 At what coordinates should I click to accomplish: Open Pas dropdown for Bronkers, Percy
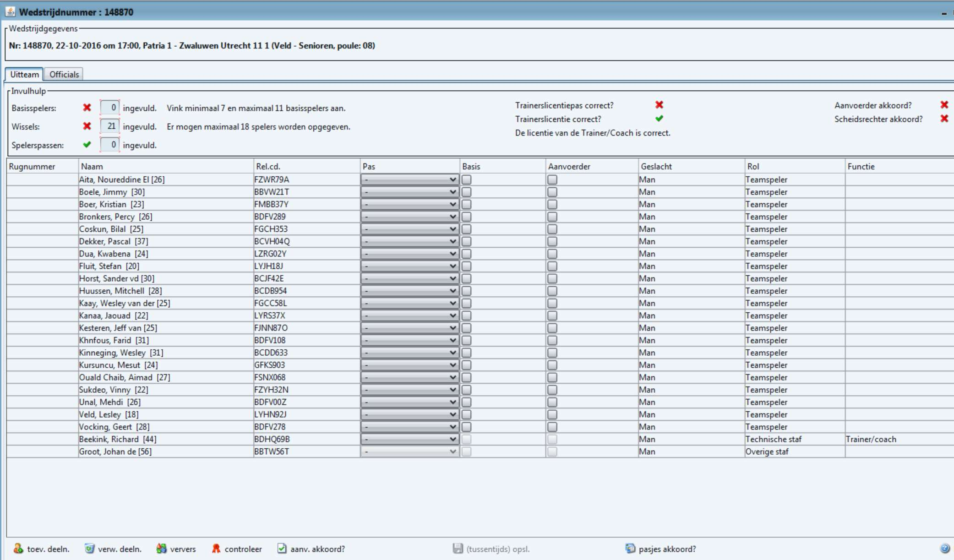pos(410,217)
